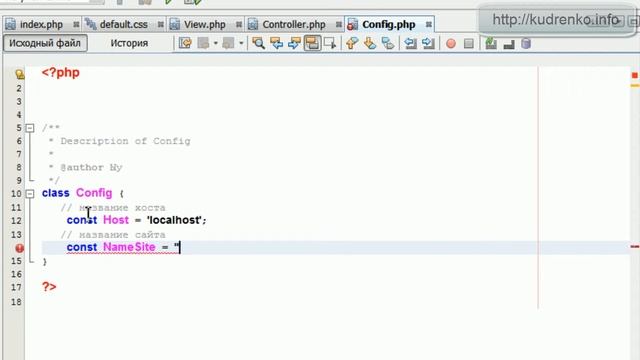
Task: Click Shift Line Right icon
Action: (x=428, y=43)
